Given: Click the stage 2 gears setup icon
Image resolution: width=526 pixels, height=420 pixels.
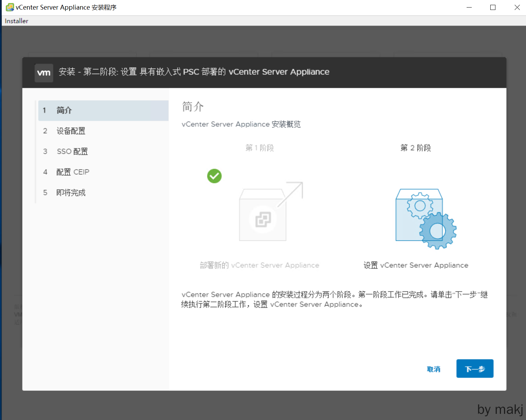Looking at the screenshot, I should 425,219.
